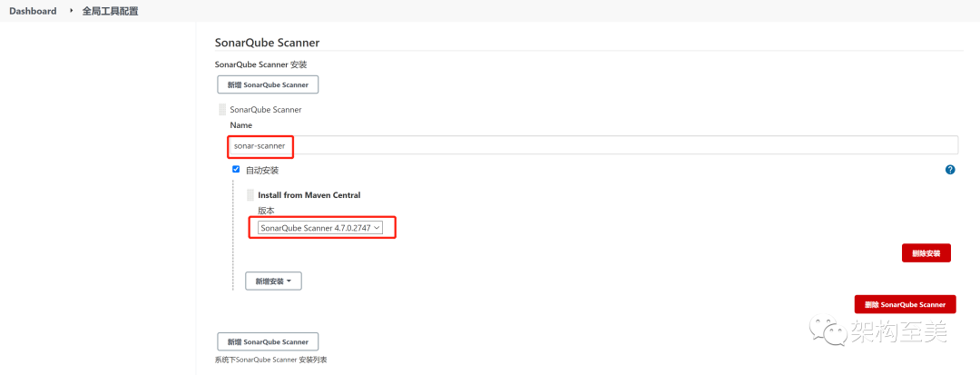The height and width of the screenshot is (375, 980).
Task: Click the SonarQube Scanner 安装 label
Action: (x=260, y=64)
